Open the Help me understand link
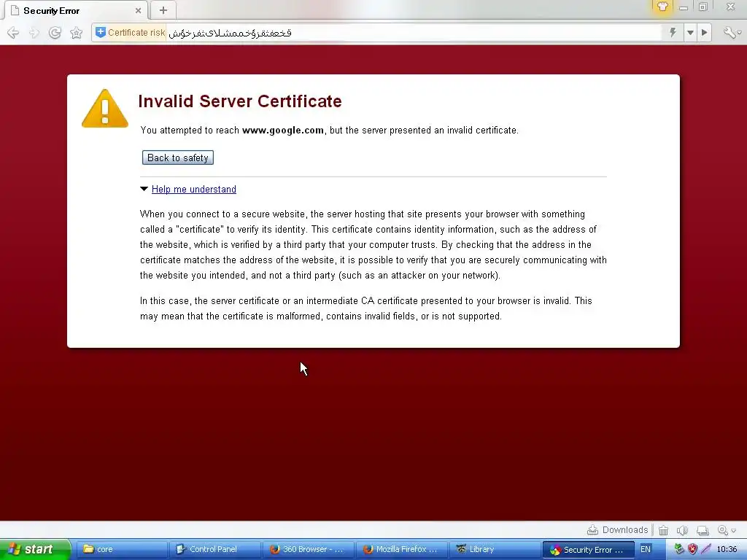 pos(194,189)
